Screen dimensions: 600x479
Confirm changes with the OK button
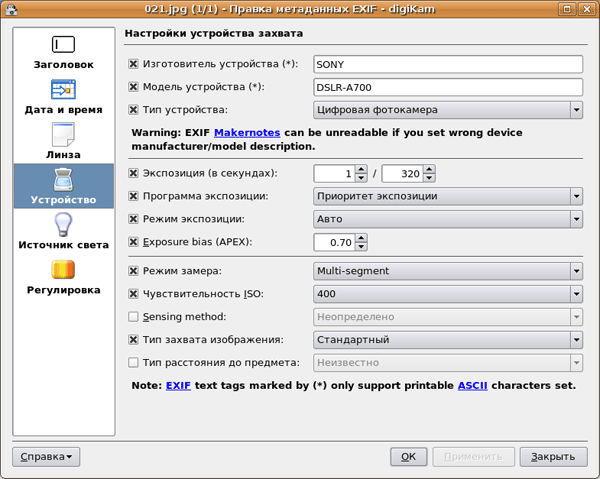[x=408, y=457]
